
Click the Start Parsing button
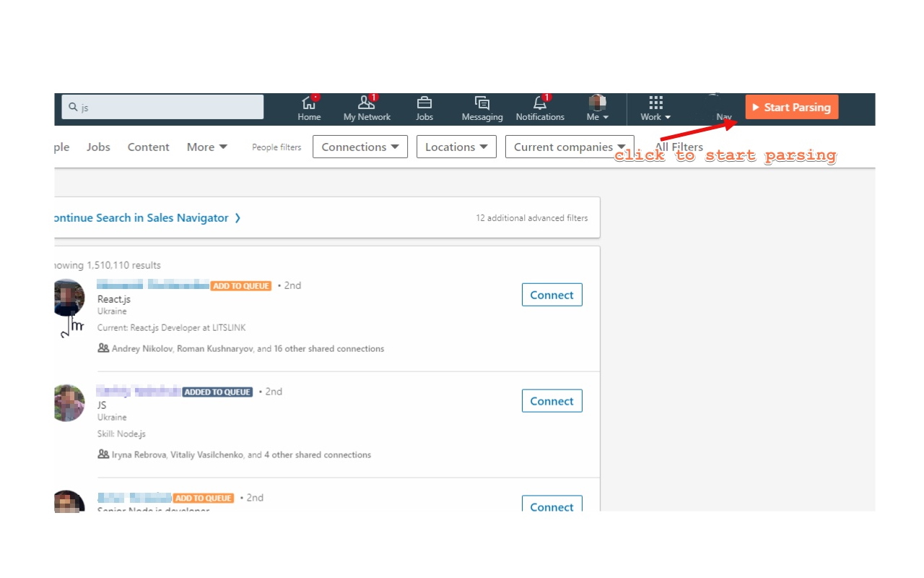pos(792,107)
